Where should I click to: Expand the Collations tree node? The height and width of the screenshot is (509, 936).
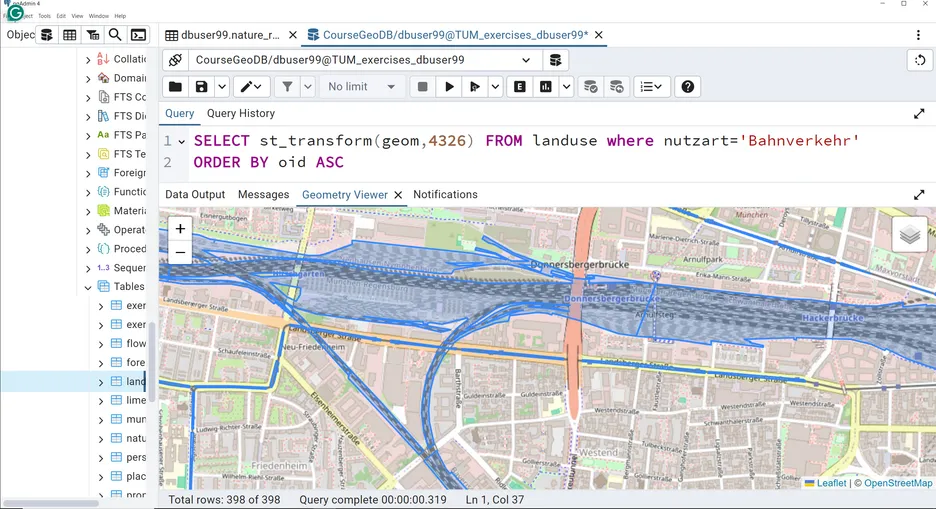88,59
